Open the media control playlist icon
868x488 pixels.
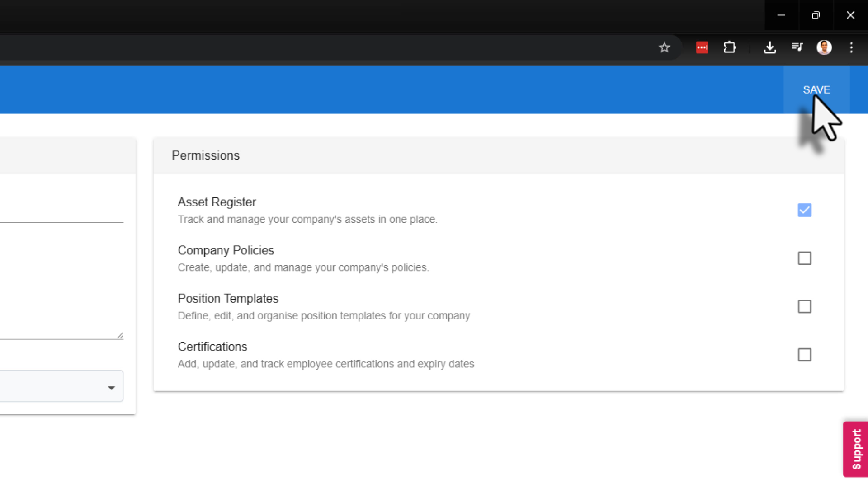[797, 47]
